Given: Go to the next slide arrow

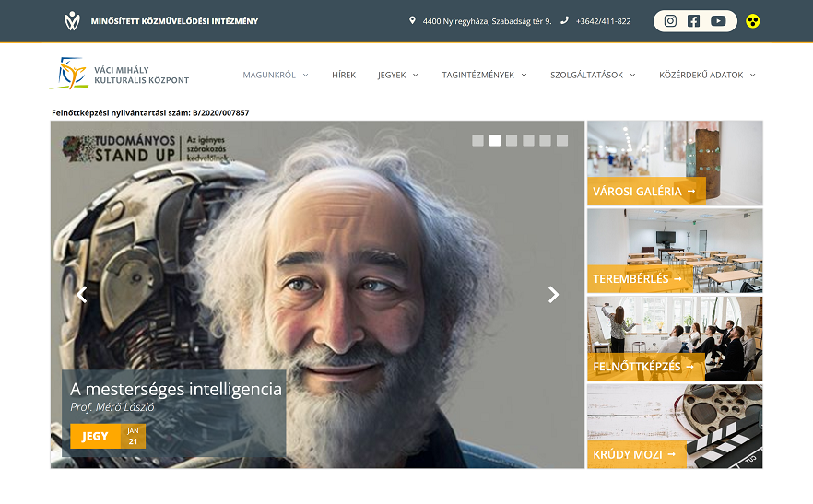Looking at the screenshot, I should (553, 295).
